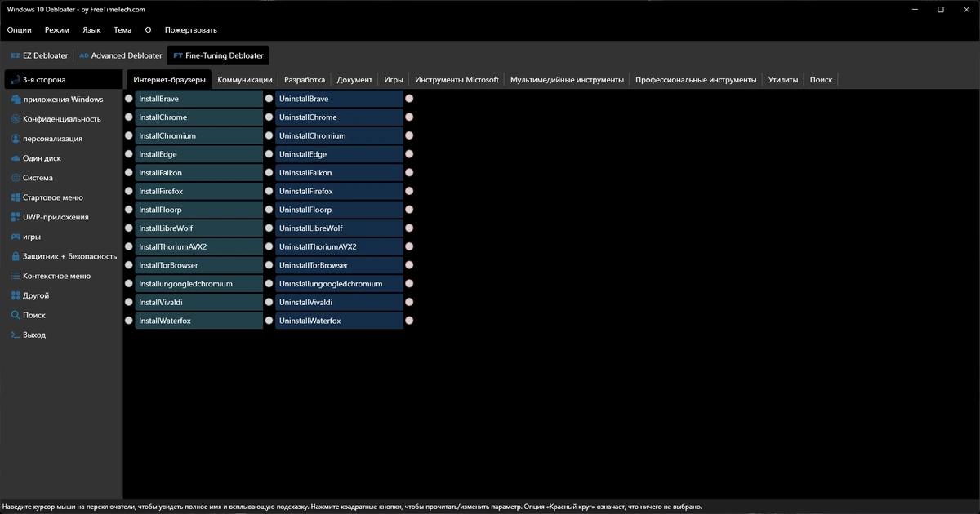Select the radio button left of InstallBrave
The width and height of the screenshot is (980, 514).
coord(129,99)
